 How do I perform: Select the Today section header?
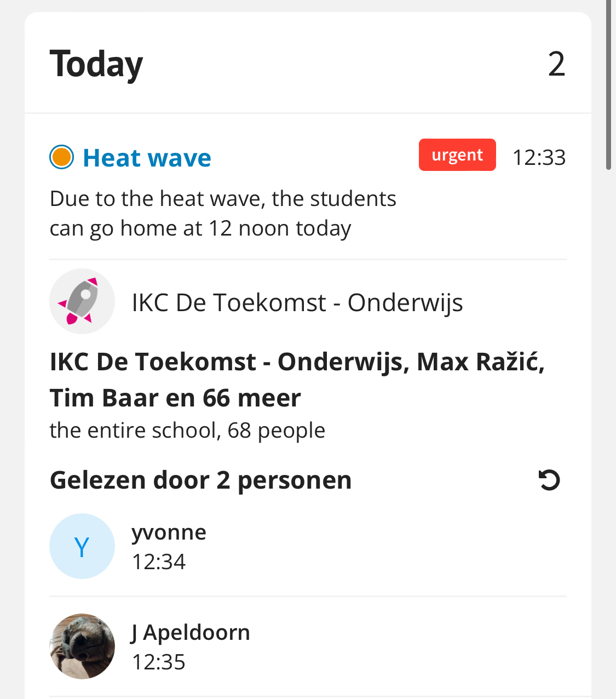[96, 64]
